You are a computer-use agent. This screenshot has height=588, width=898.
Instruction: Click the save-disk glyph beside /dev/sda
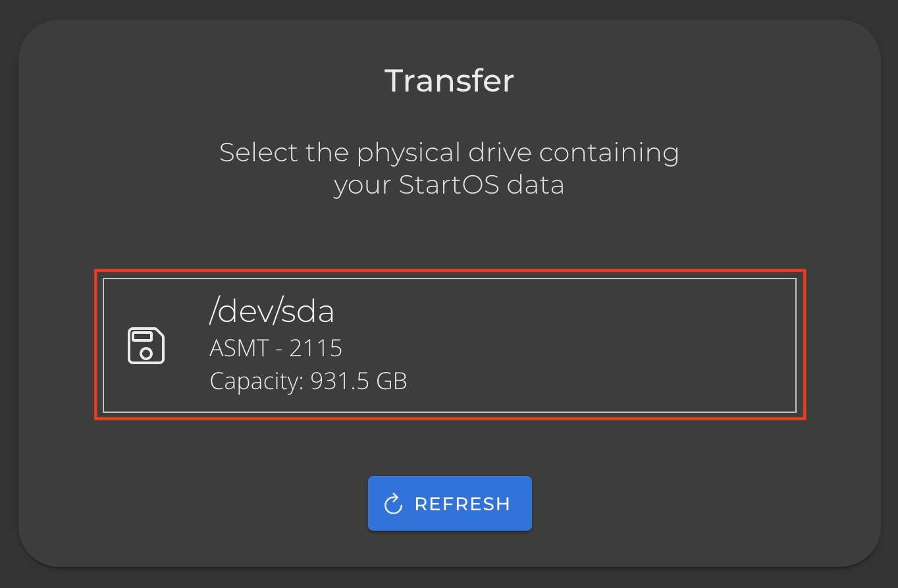[x=145, y=345]
